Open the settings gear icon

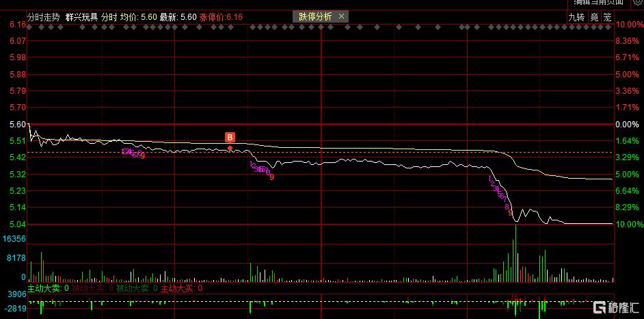tap(637, 2)
